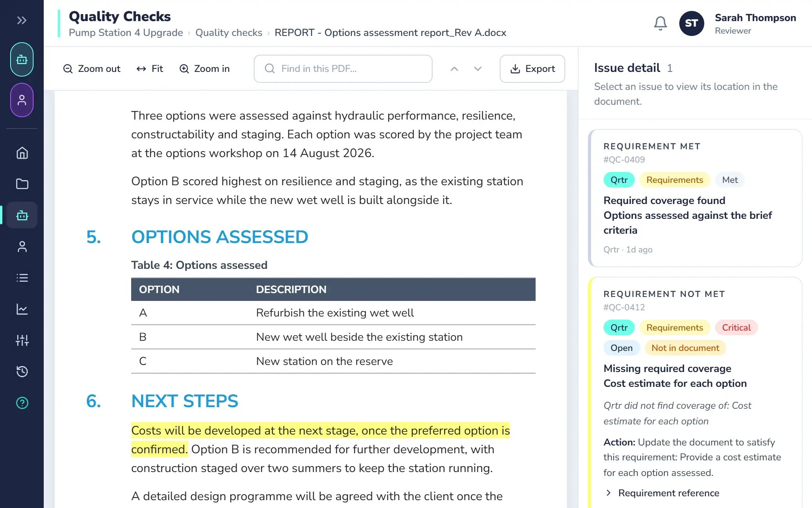This screenshot has width=812, height=508.
Task: Open the list icon in sidebar
Action: tap(22, 278)
